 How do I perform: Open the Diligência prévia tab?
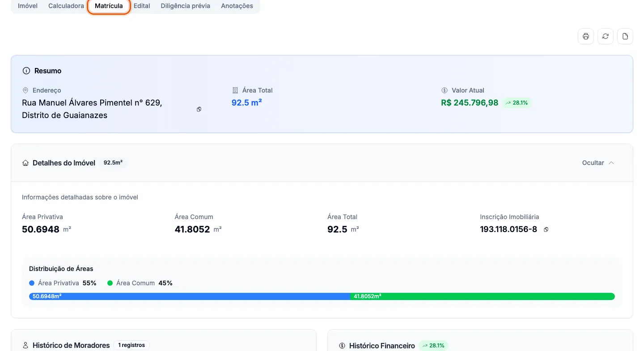tap(186, 6)
